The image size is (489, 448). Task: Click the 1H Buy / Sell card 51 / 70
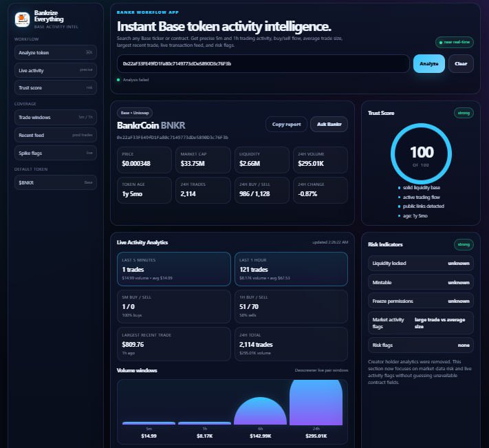click(291, 306)
